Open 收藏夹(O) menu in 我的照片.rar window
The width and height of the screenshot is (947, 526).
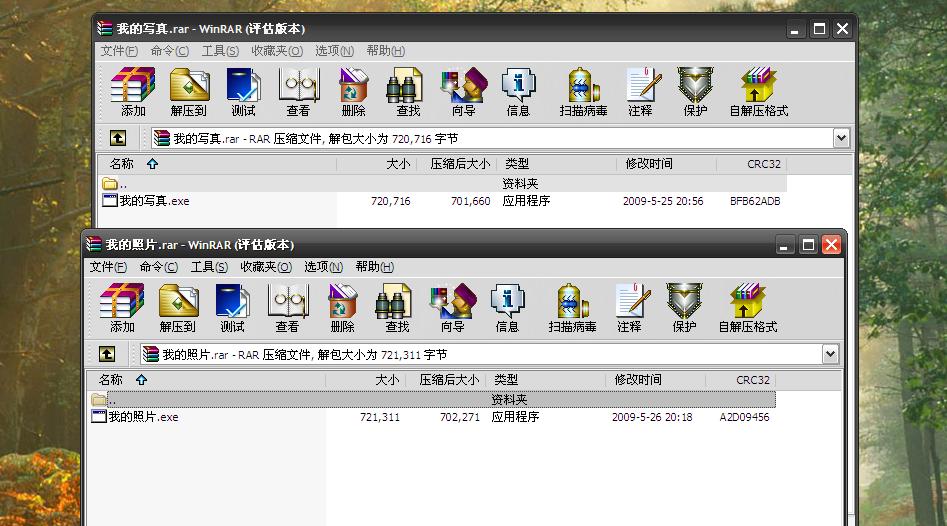(266, 267)
